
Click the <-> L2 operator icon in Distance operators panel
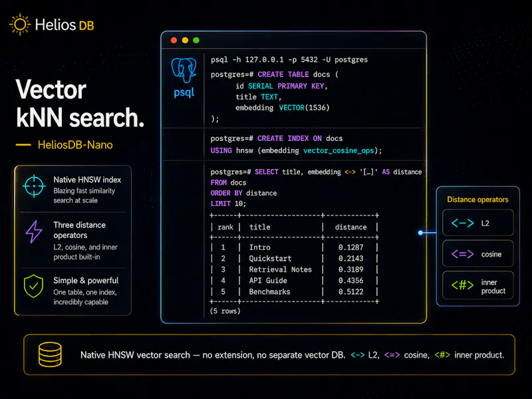pyautogui.click(x=462, y=223)
